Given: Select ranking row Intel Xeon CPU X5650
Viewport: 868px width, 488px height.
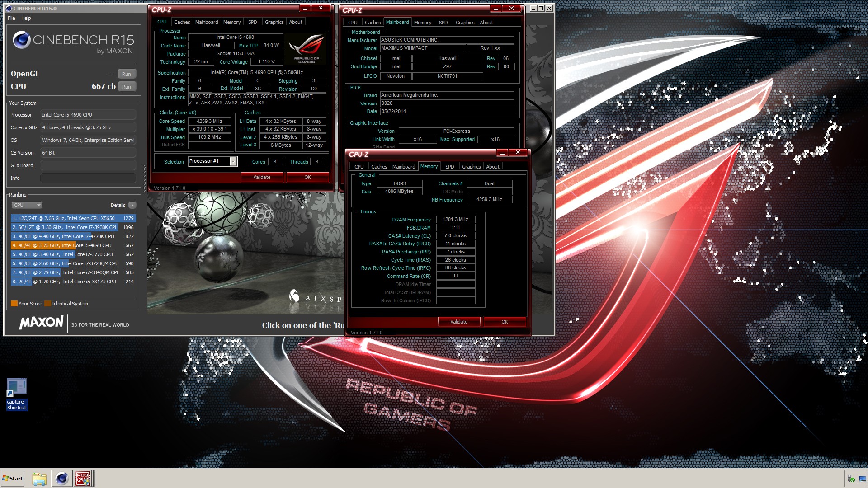Looking at the screenshot, I should click(73, 218).
